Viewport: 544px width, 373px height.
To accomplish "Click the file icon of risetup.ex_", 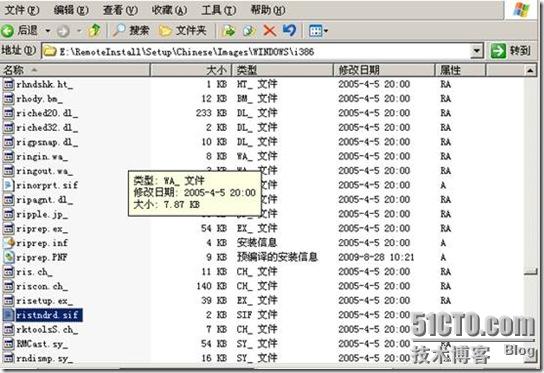I will pyautogui.click(x=8, y=300).
